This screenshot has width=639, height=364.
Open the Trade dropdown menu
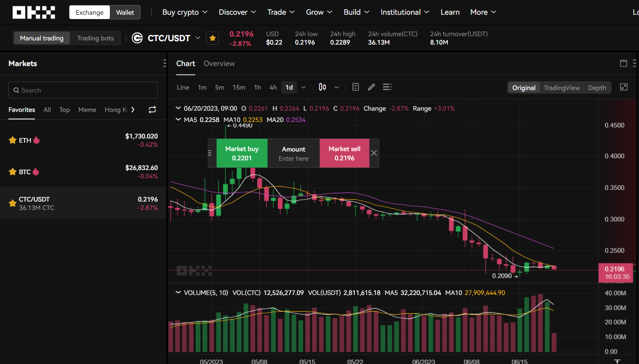tap(281, 12)
